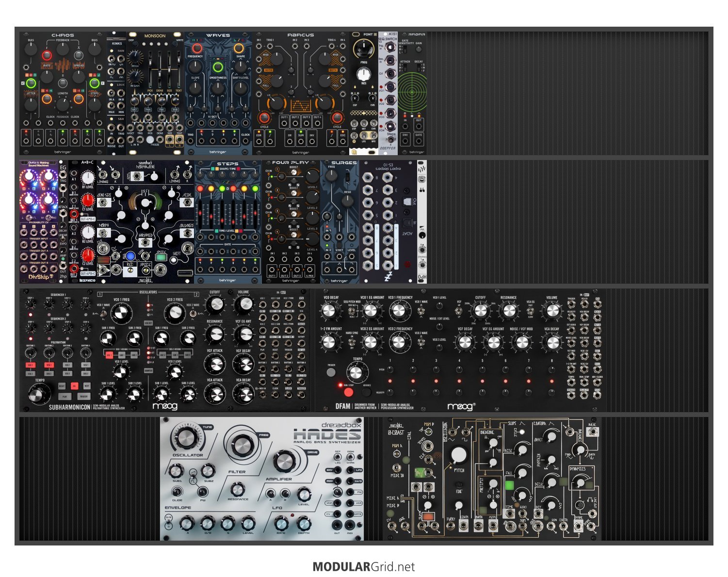The height and width of the screenshot is (577, 728).
Task: Click the Font module gold FREQ knob
Action: [x=364, y=48]
